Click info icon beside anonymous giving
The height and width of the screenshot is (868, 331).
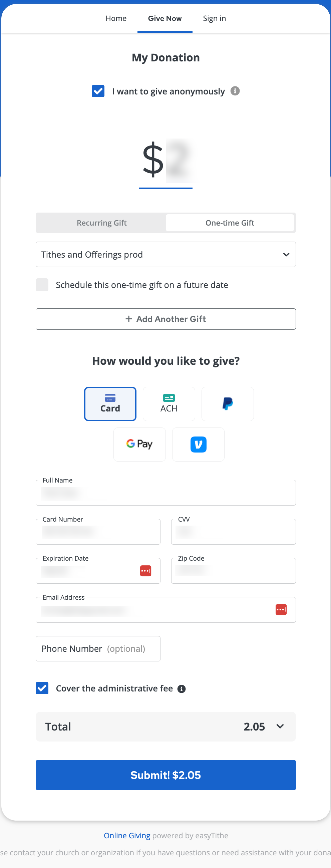point(235,91)
